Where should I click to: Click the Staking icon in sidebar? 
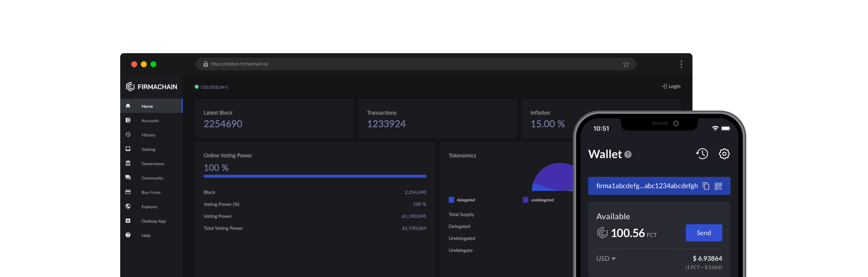click(x=128, y=149)
